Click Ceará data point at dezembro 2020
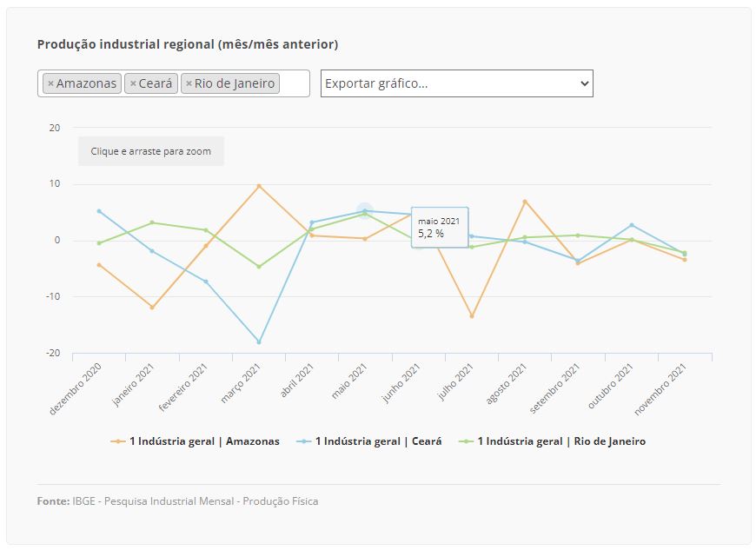The image size is (756, 550). tap(99, 211)
